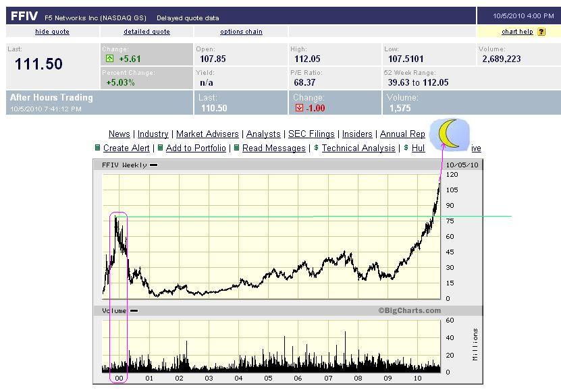Click the Delayed quote data text
The image size is (561, 392).
pos(188,18)
